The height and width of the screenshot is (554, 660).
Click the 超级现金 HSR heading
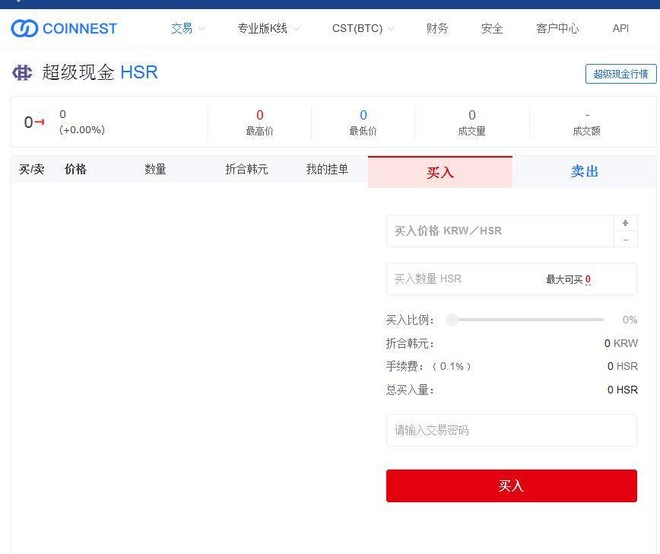coord(100,72)
